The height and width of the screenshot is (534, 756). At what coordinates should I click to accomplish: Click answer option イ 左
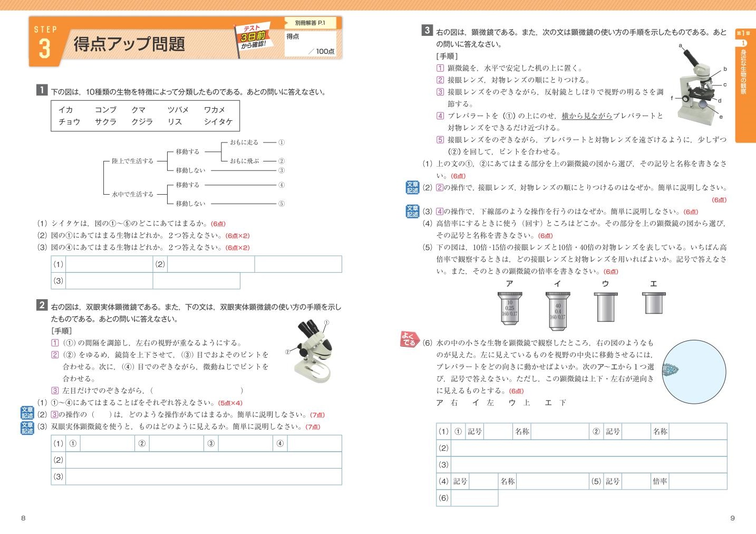coord(483,403)
